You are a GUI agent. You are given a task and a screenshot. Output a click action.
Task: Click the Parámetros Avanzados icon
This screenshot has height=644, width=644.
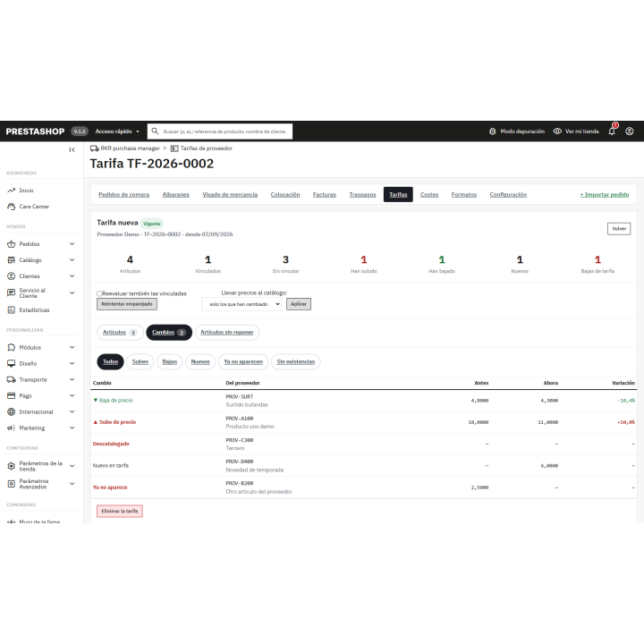point(11,484)
